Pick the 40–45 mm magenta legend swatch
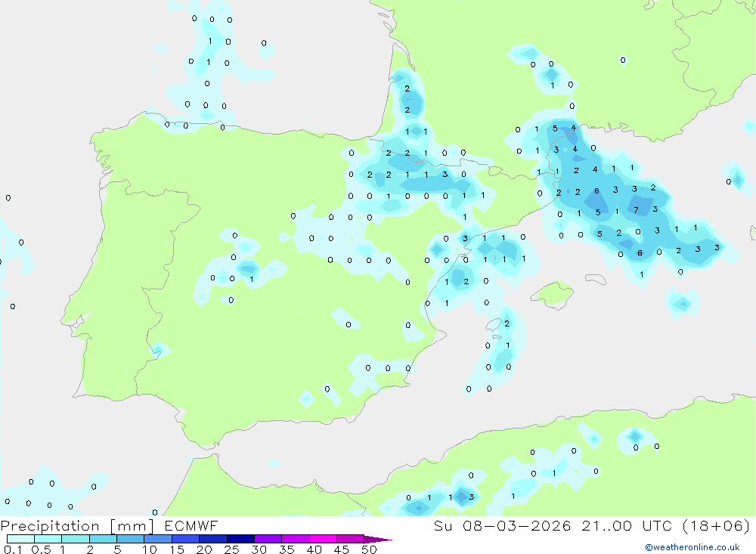The height and width of the screenshot is (554, 756). [323, 539]
